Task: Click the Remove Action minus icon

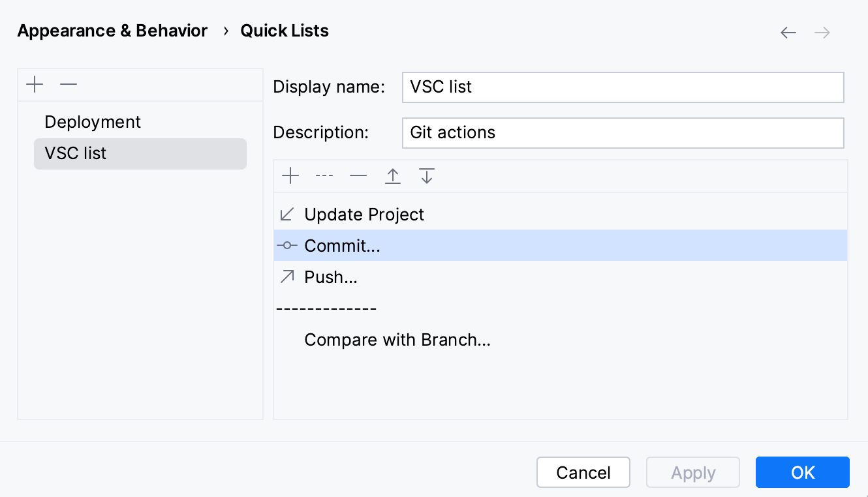Action: click(x=358, y=175)
